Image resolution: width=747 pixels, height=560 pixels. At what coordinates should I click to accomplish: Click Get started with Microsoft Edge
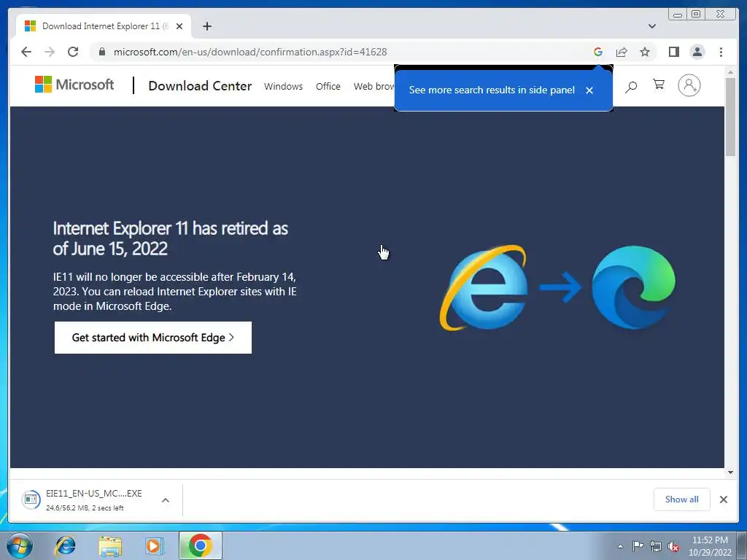[153, 338]
